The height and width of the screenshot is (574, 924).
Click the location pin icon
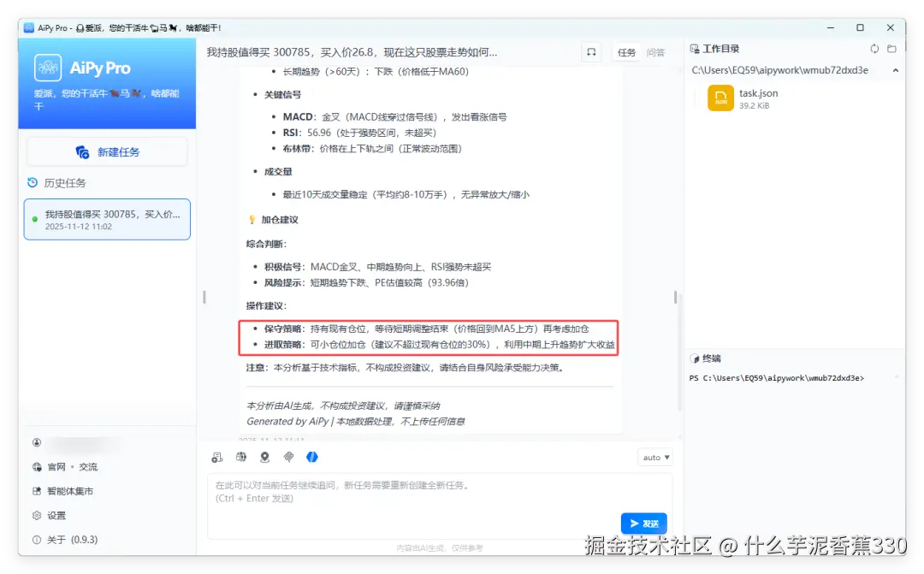pyautogui.click(x=264, y=457)
